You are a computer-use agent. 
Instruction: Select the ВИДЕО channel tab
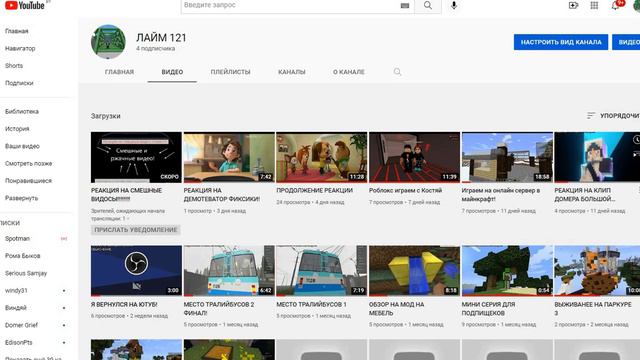click(172, 72)
